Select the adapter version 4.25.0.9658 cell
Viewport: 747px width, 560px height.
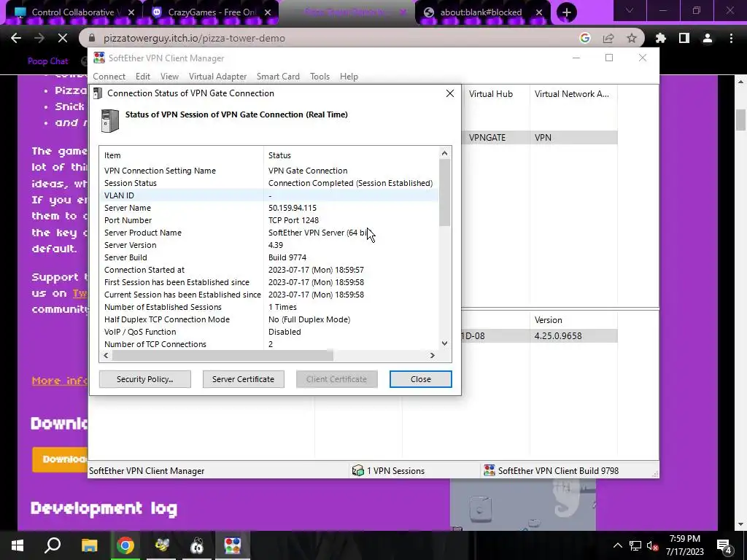[x=573, y=335]
